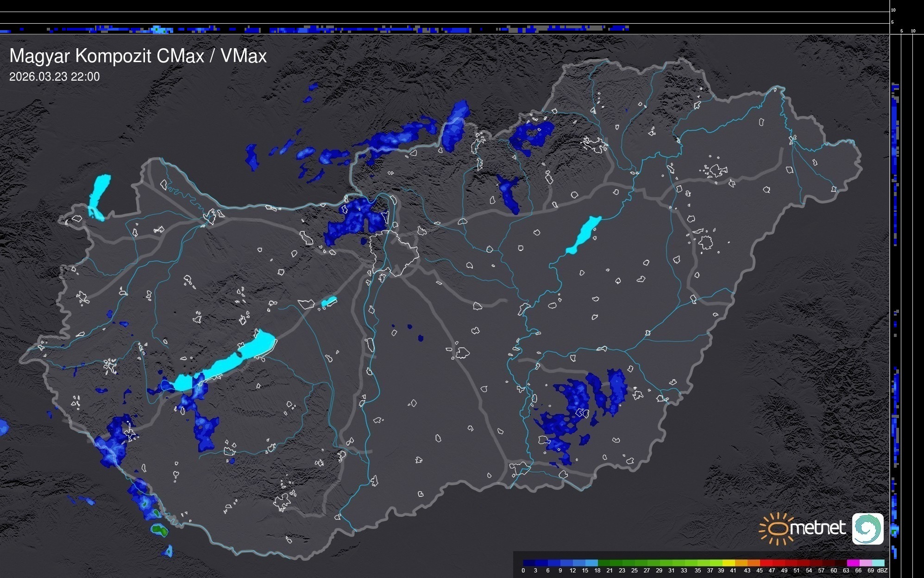Click the 2026.03.23 22:00 timestamp
The image size is (924, 578).
tap(54, 76)
